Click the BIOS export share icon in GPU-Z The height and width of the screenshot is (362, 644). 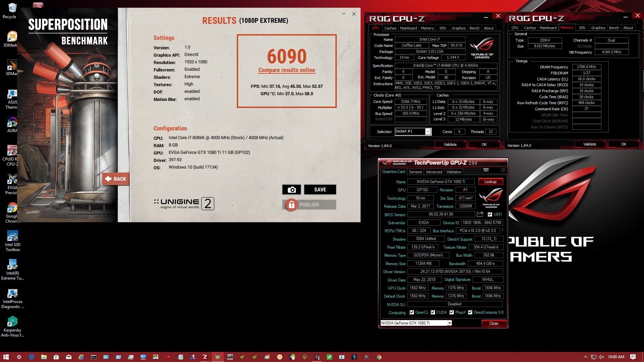480,214
